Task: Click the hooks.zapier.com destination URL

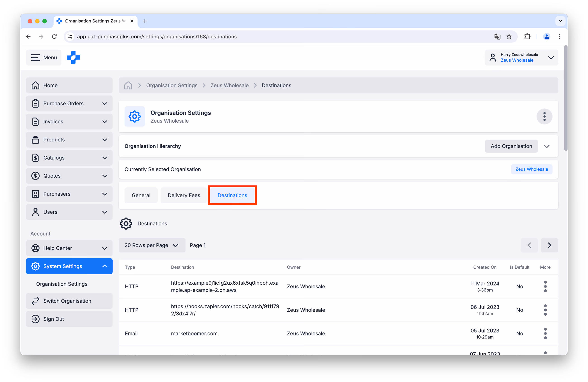Action: pyautogui.click(x=225, y=310)
